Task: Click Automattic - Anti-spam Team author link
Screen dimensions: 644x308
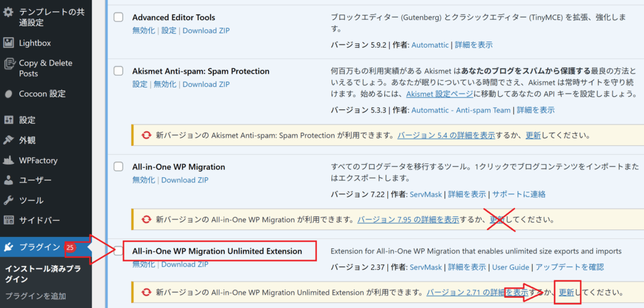Action: tap(461, 110)
